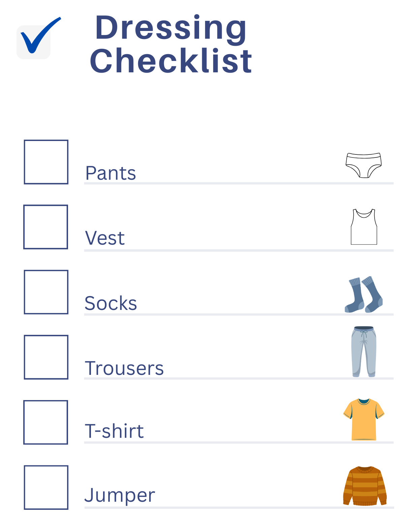
Task: Check the T-shirt checkbox
Action: point(46,422)
